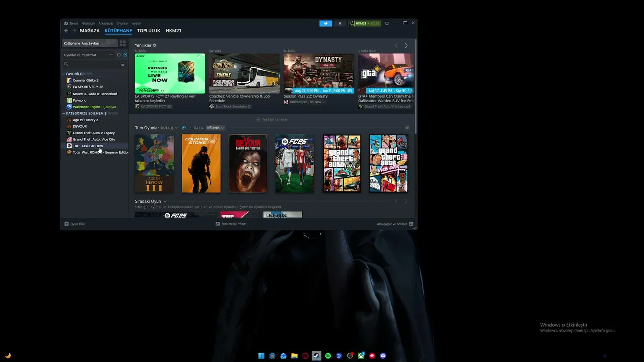Open the Oyunlar menu
Screen dimensions: 644x362
click(122, 23)
